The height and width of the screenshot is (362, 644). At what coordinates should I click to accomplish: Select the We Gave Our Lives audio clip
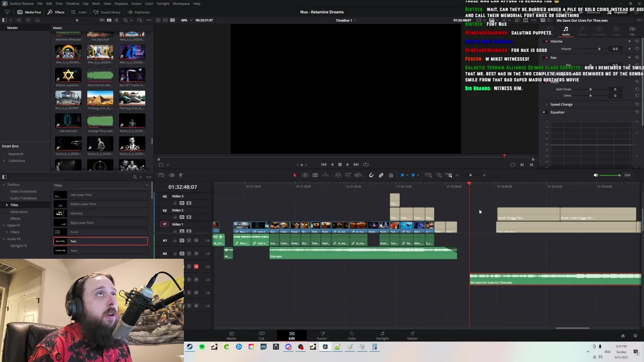click(x=555, y=279)
